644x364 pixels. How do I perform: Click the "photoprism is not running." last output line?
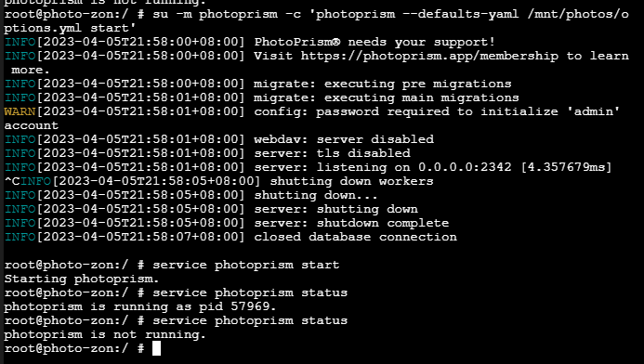tap(105, 335)
